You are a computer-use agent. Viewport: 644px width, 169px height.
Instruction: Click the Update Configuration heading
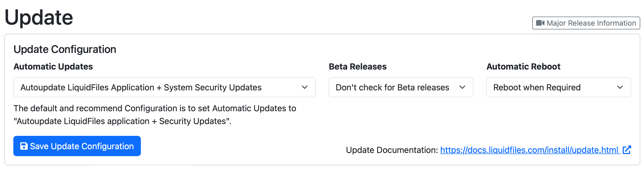65,49
